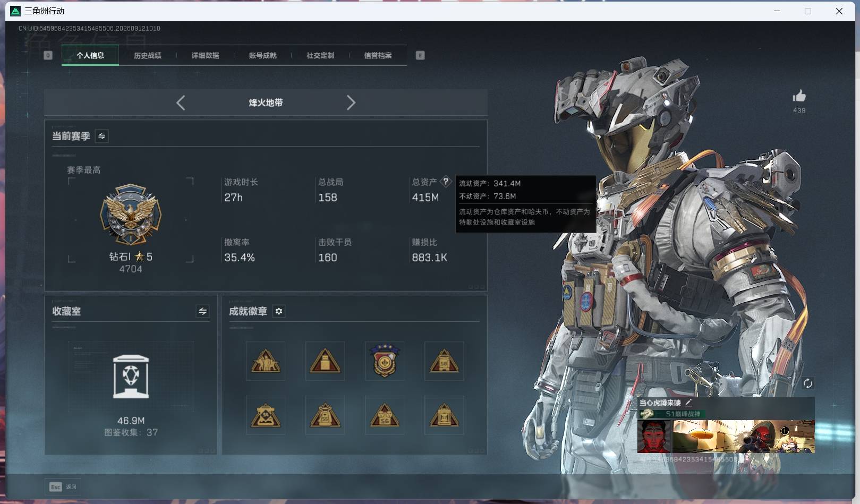Click the Esc 返回 back button
This screenshot has width=860, height=504.
click(x=63, y=487)
